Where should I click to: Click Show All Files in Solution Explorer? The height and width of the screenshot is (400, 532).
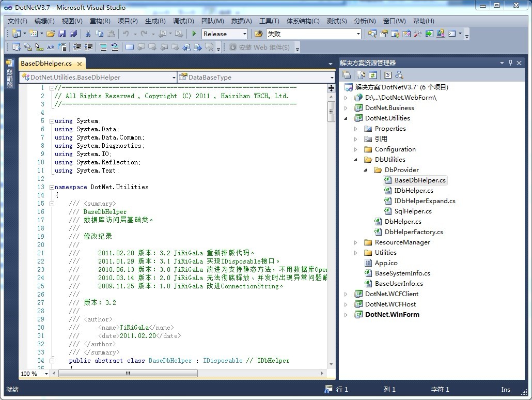362,75
